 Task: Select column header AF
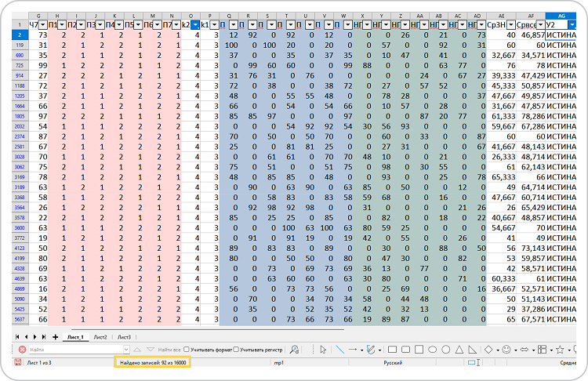(x=531, y=16)
